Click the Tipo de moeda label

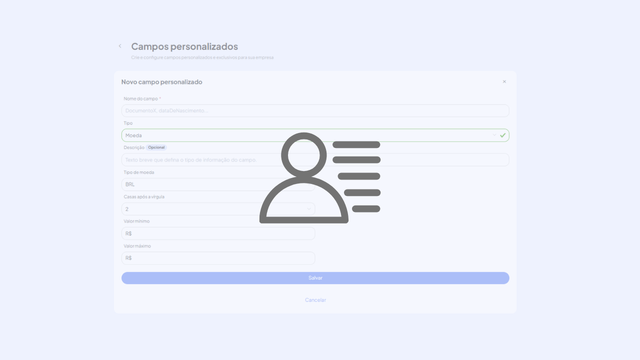139,172
